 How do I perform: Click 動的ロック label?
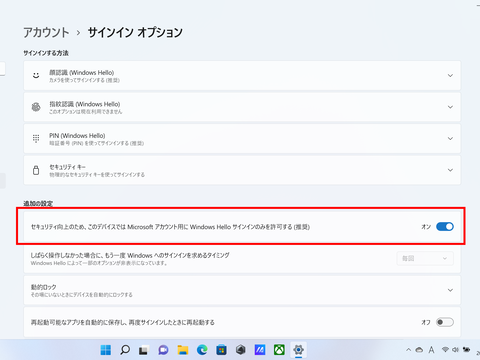[44, 287]
